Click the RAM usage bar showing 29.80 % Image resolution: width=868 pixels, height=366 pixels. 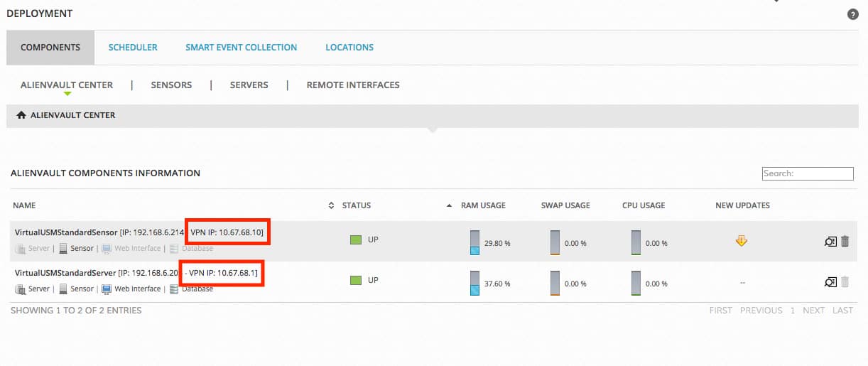click(474, 242)
